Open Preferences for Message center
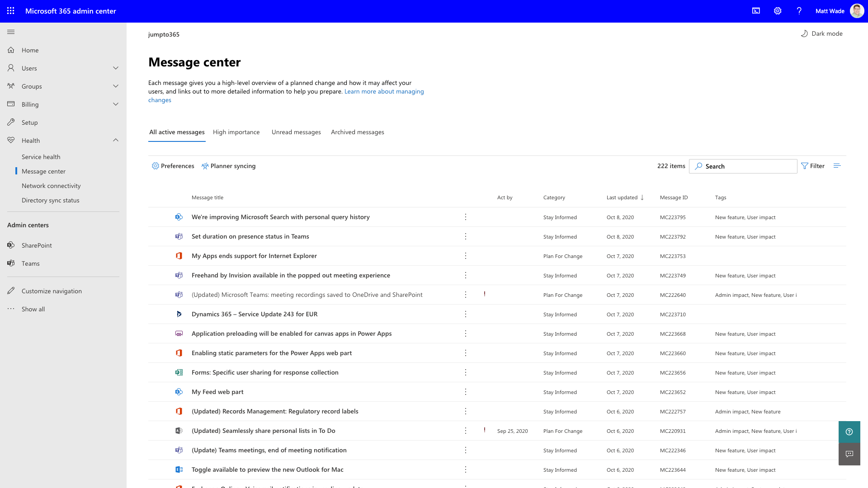The width and height of the screenshot is (868, 488). click(173, 166)
